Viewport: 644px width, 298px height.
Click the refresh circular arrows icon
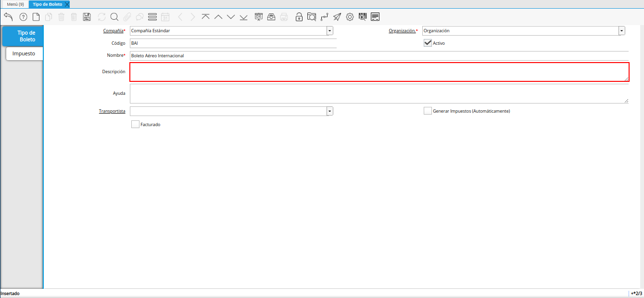(101, 17)
